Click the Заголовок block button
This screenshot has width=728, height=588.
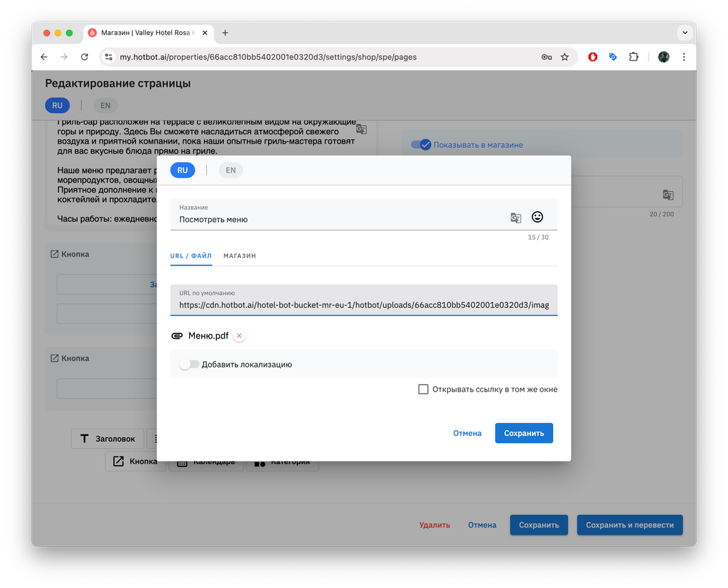tap(108, 439)
